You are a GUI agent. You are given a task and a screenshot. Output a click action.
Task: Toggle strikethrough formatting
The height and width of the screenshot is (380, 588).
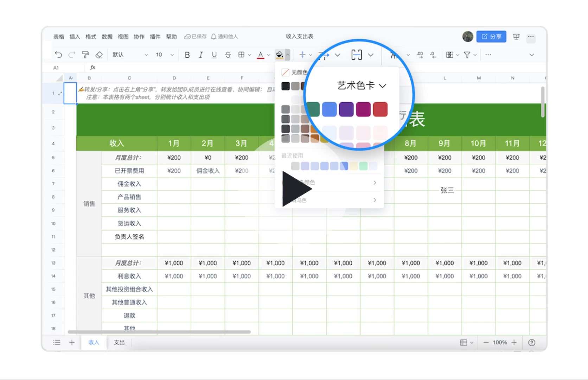click(x=228, y=55)
